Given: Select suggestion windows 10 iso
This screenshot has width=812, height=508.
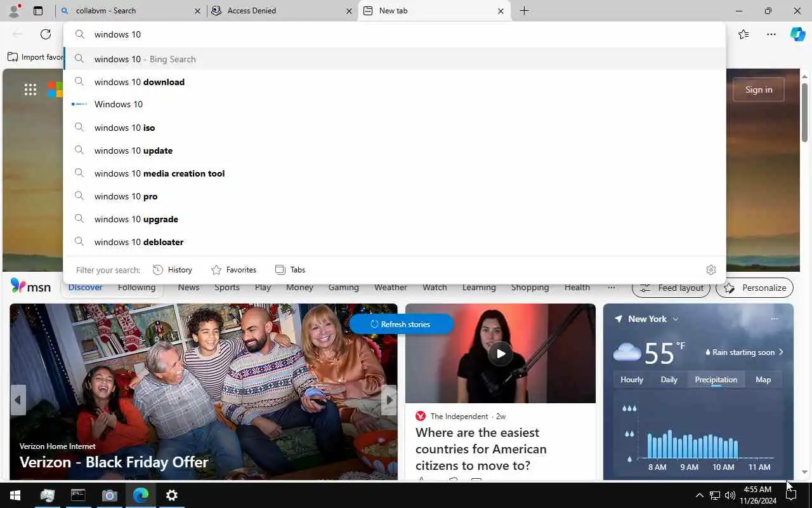Looking at the screenshot, I should 395,128.
